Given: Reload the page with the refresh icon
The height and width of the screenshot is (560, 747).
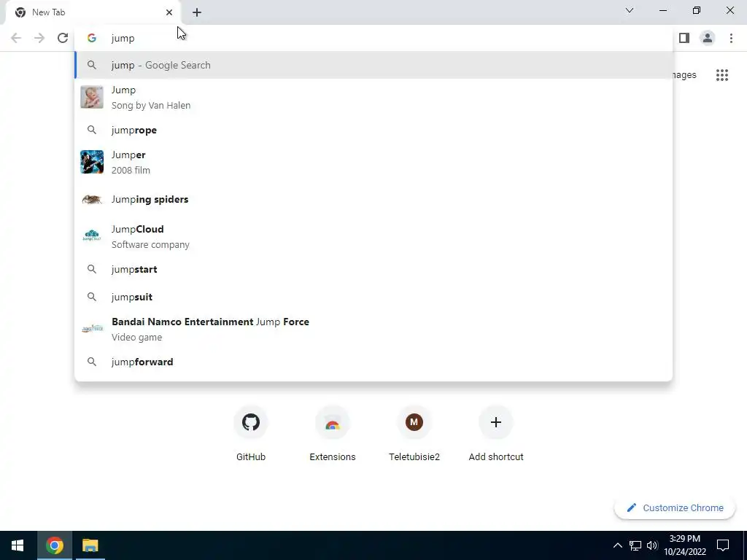Looking at the screenshot, I should (x=63, y=38).
